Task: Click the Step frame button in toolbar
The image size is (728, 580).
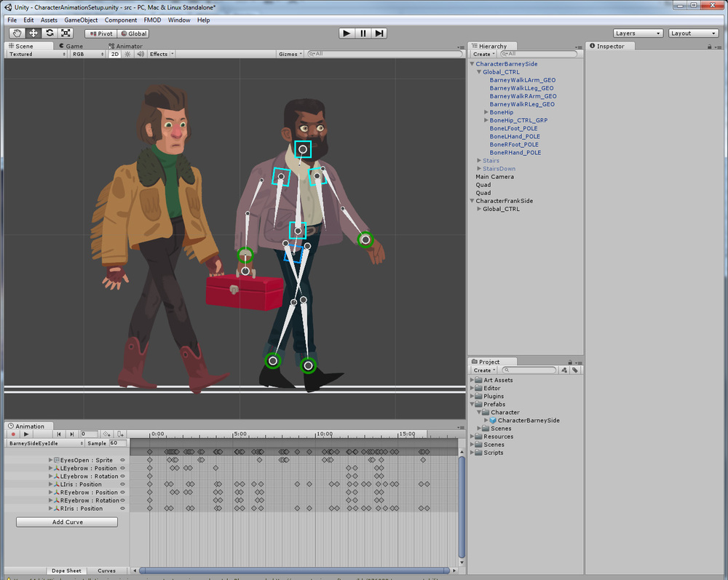Action: tap(379, 33)
